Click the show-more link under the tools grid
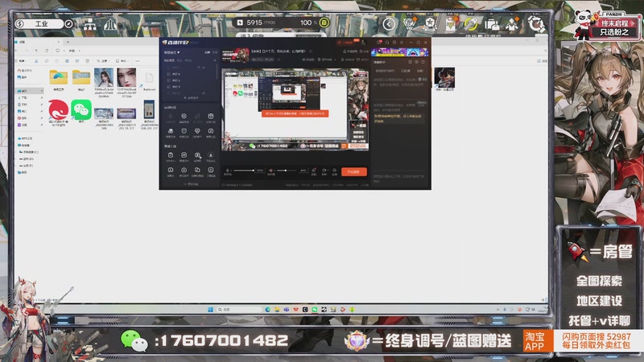Screen dimensions: 644x362 [191, 184]
